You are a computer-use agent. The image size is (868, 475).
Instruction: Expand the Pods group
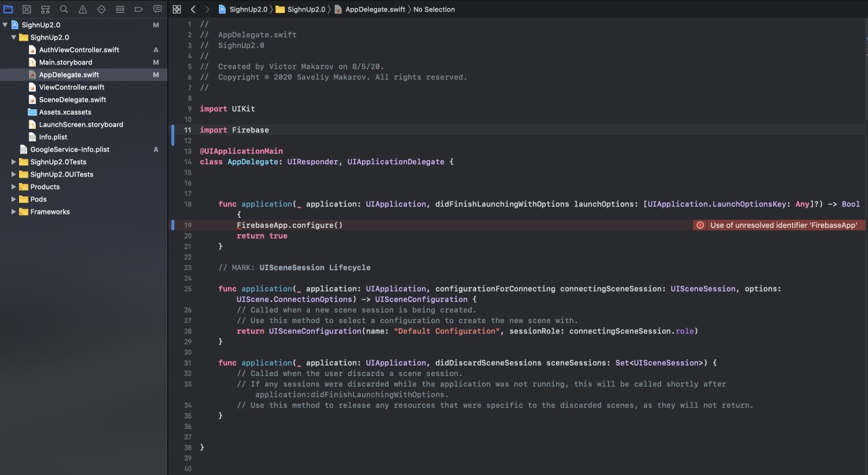click(14, 199)
